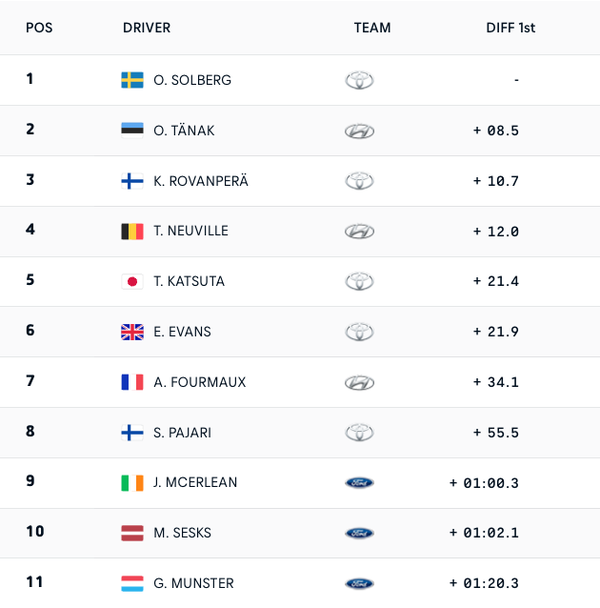Click the Latvian flag beside M. Sesks
The width and height of the screenshot is (600, 608).
click(x=132, y=533)
